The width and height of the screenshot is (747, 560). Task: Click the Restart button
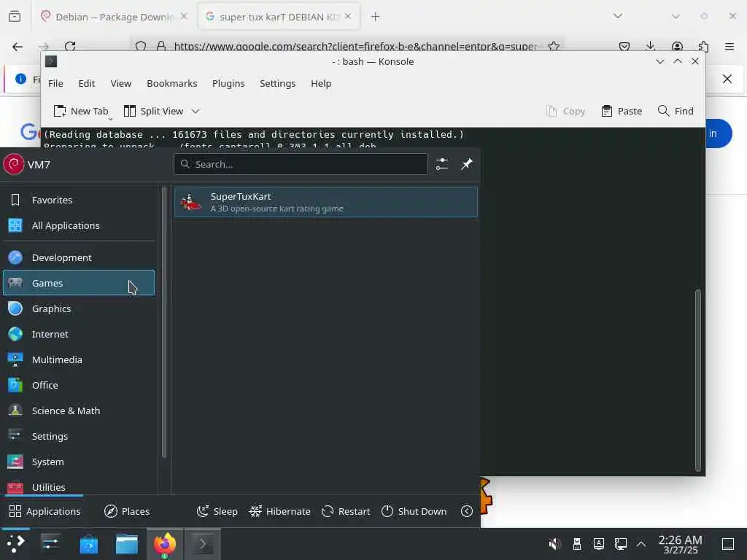click(346, 511)
